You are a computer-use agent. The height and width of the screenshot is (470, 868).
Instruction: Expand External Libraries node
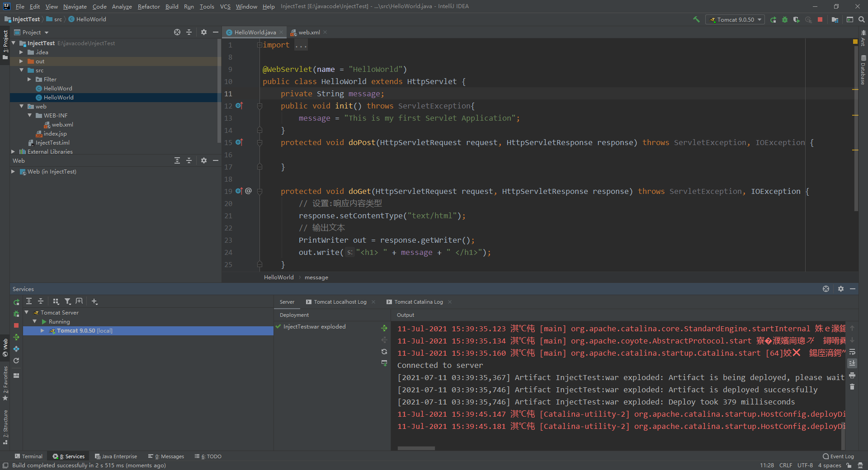point(13,151)
